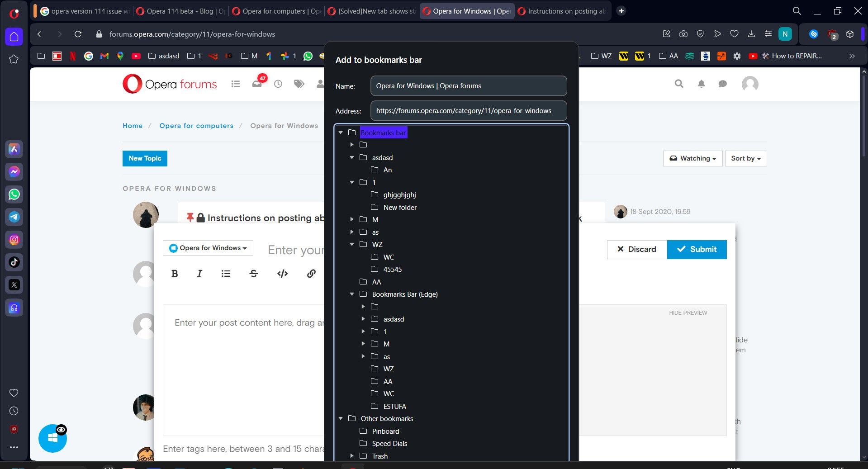Open forum notifications bell icon
The image size is (868, 469).
coord(701,84)
